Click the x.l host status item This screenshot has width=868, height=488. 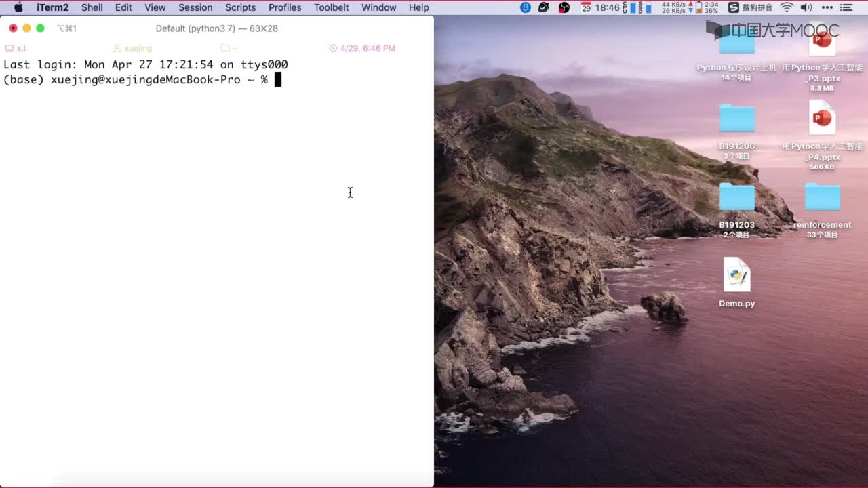pyautogui.click(x=16, y=48)
